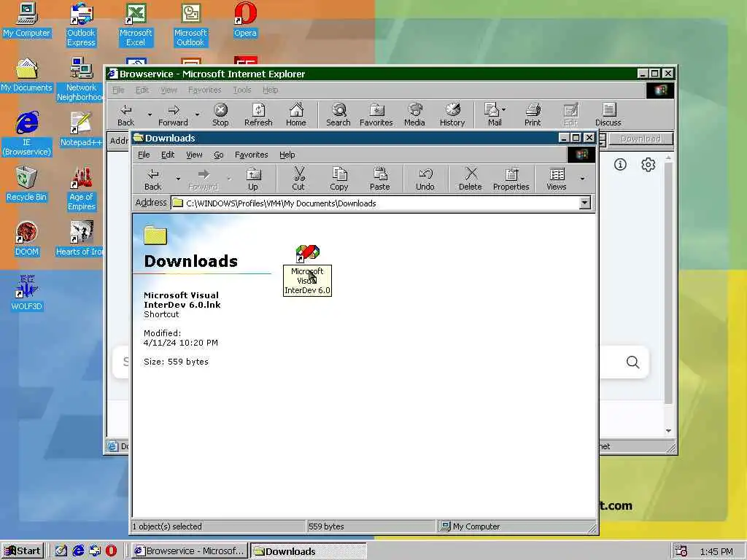Click Back in the Downloads window toolbar

tap(153, 179)
